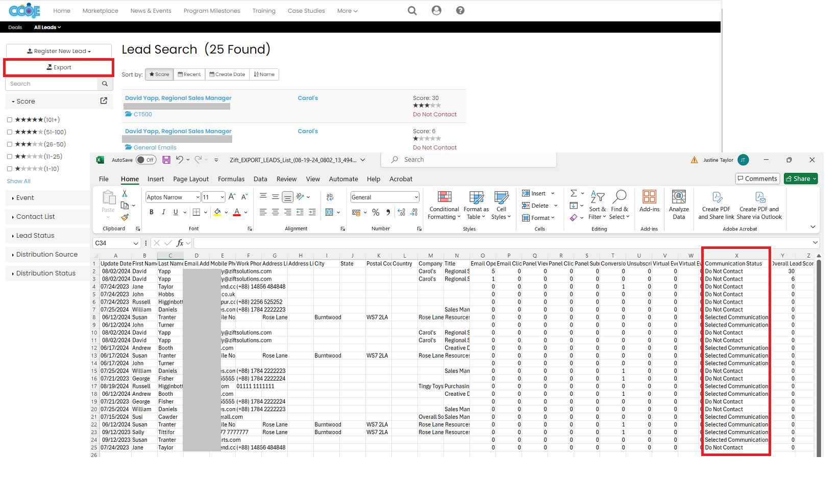Click the Excel save icon
This screenshot has height=504, width=840.
tap(166, 160)
